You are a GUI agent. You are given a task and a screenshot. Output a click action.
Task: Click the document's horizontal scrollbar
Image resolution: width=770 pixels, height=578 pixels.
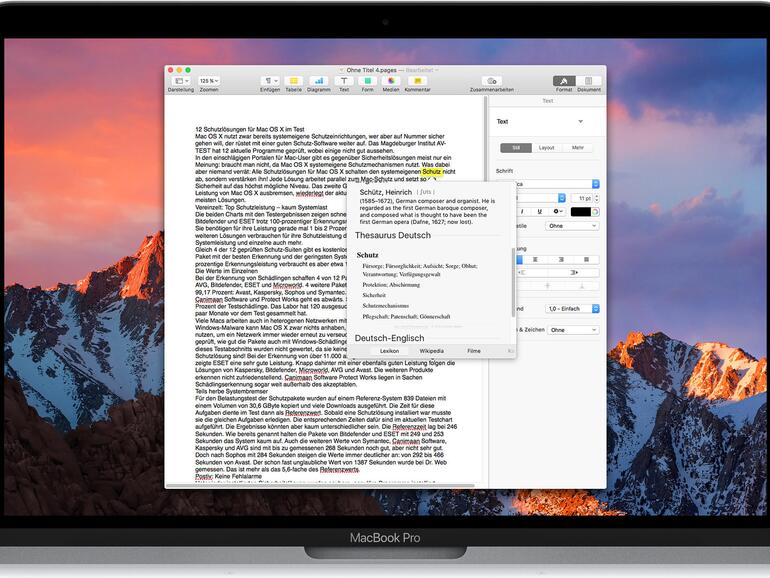point(320,486)
